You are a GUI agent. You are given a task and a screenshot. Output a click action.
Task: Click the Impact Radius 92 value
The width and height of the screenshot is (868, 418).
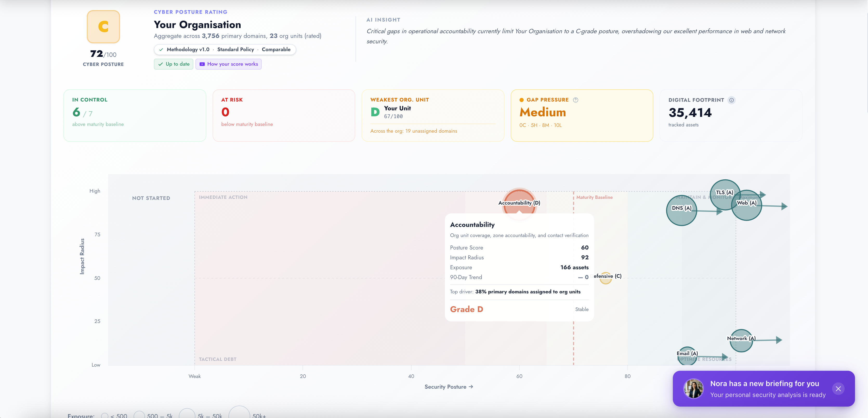tap(585, 258)
